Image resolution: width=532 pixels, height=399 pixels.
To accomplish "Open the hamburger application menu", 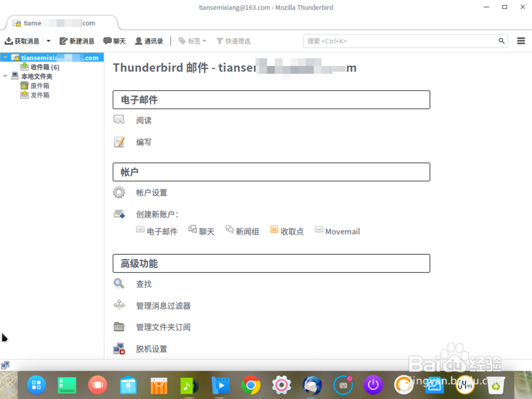I will coord(521,41).
